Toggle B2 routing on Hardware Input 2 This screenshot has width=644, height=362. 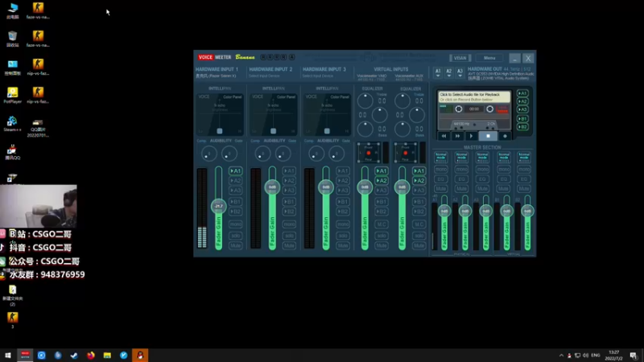pyautogui.click(x=289, y=212)
